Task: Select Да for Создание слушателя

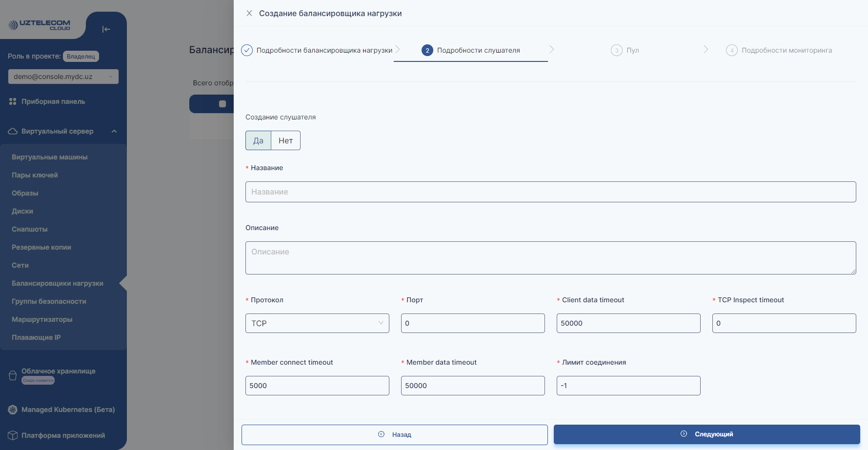Action: click(x=258, y=140)
